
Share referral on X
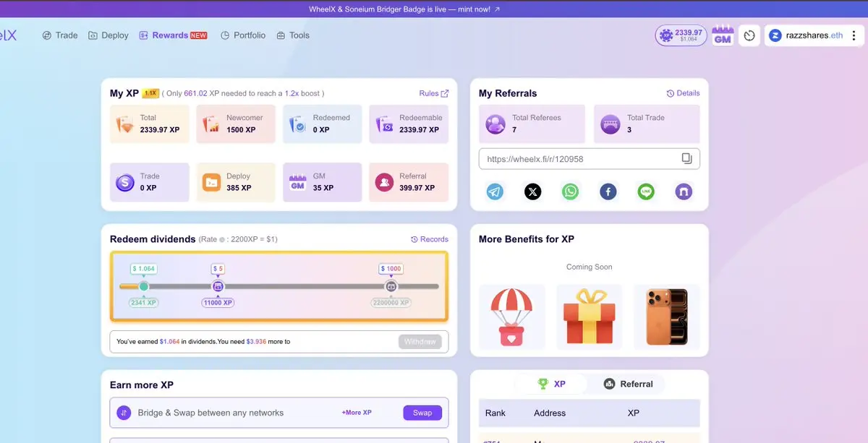pos(532,192)
